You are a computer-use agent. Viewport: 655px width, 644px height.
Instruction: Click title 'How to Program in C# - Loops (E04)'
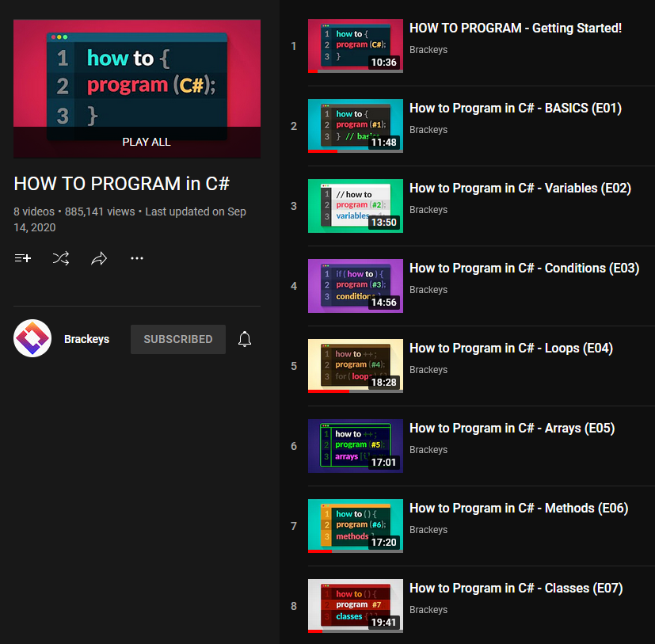click(511, 348)
